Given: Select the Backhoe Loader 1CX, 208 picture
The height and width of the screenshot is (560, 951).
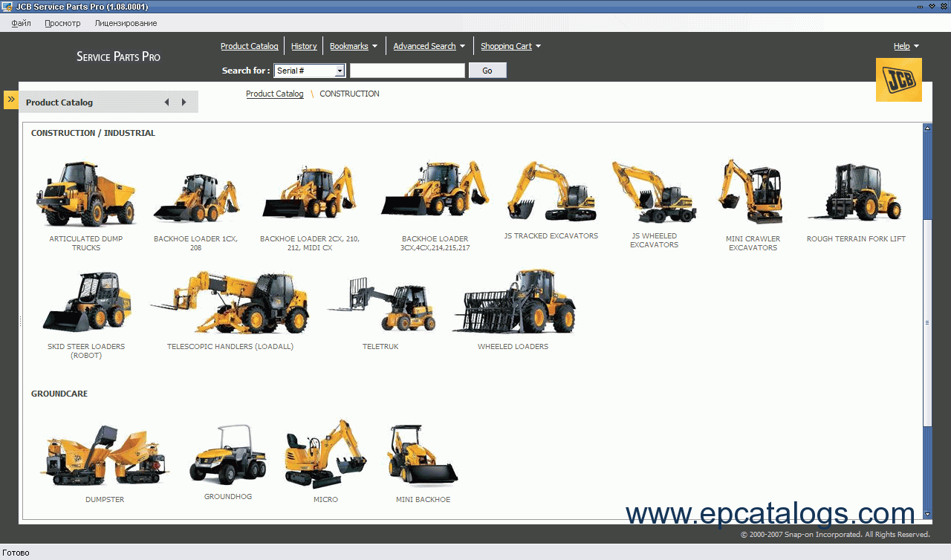Looking at the screenshot, I should coord(196,198).
